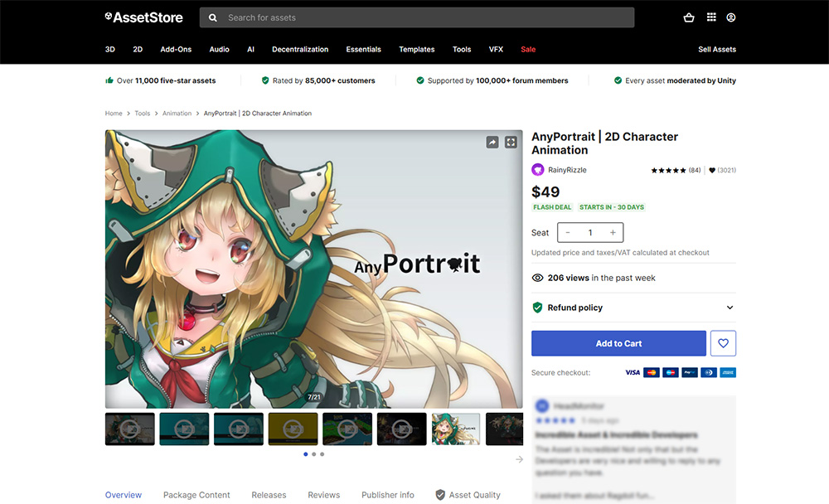Open the Sale menu item

click(528, 49)
